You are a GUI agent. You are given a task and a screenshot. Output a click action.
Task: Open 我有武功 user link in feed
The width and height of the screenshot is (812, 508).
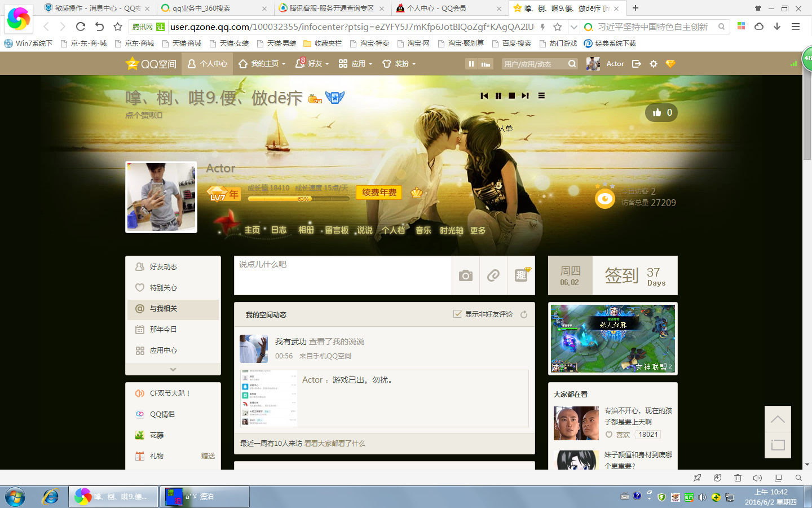[x=291, y=341]
